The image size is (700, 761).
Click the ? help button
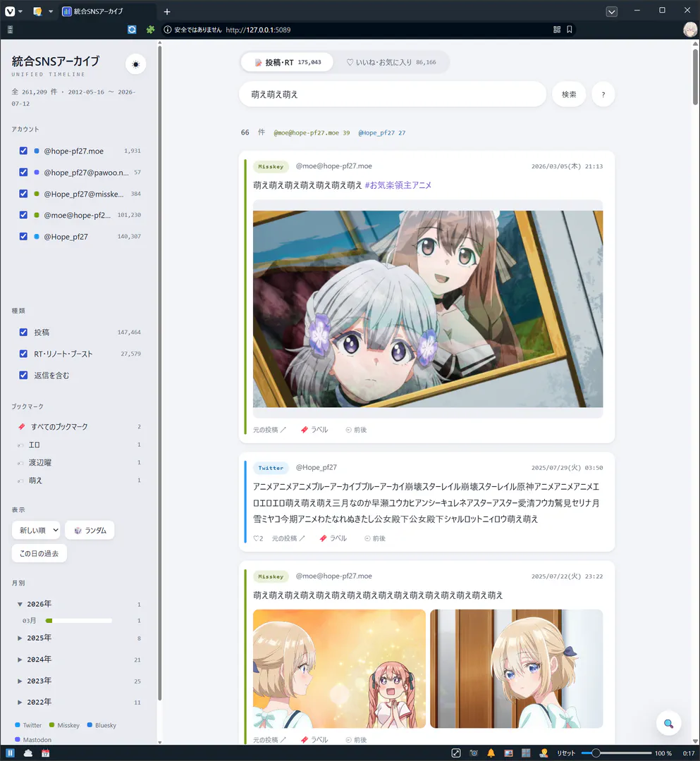603,94
